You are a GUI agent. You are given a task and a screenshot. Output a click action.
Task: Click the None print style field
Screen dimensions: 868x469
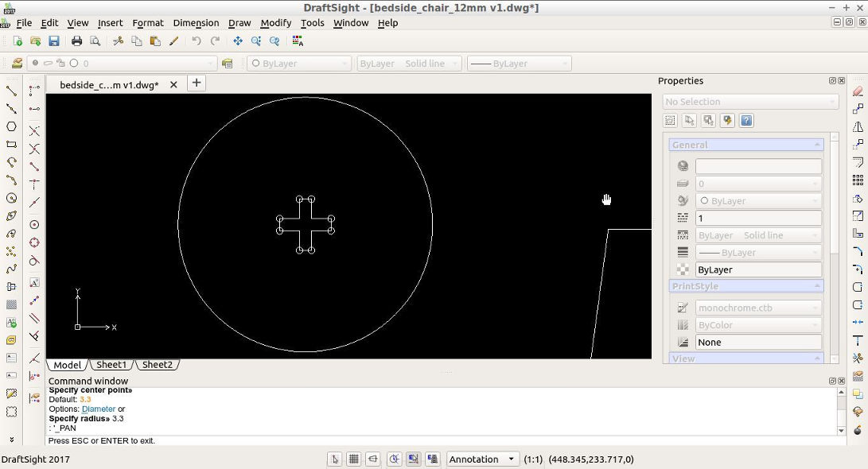[x=758, y=343]
